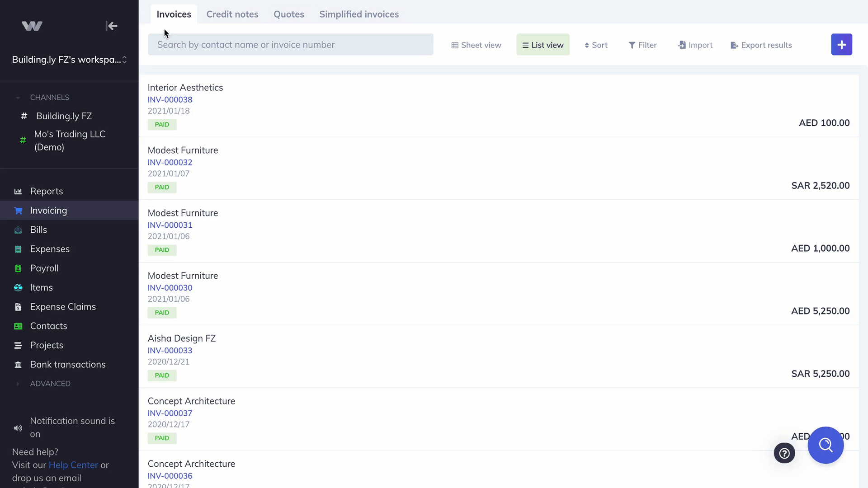Open invoice INV-000038
Viewport: 868px width, 488px height.
170,99
